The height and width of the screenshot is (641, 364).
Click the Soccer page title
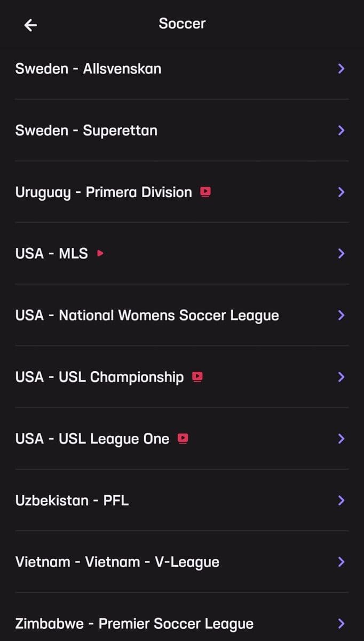(182, 24)
